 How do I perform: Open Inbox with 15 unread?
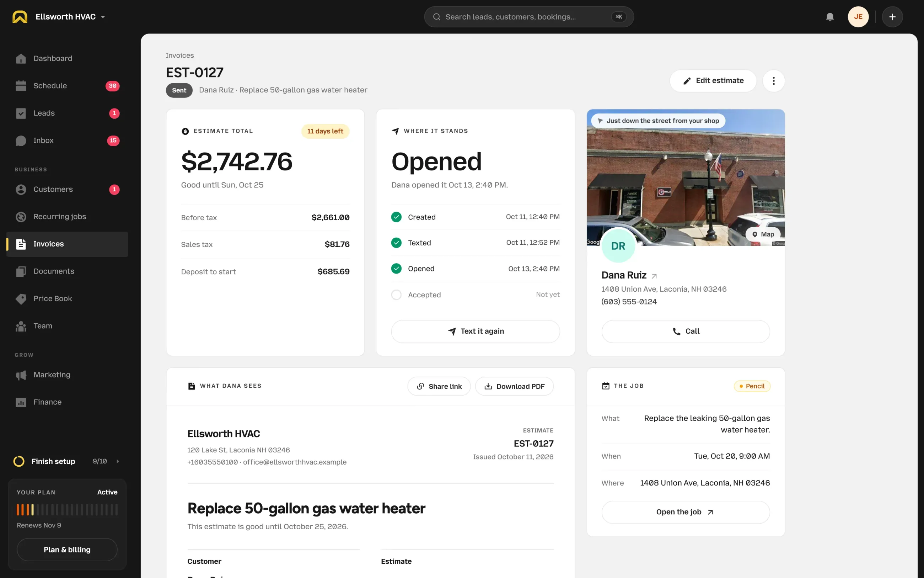click(x=67, y=141)
